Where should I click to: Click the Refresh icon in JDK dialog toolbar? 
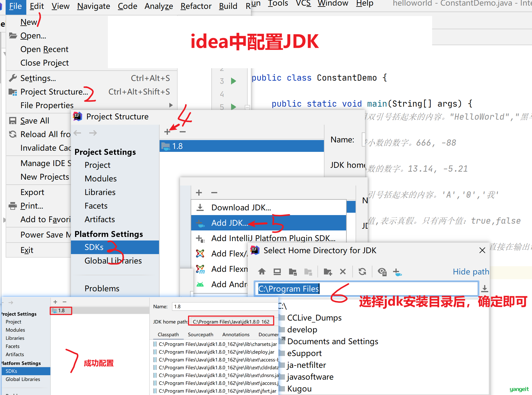(362, 272)
